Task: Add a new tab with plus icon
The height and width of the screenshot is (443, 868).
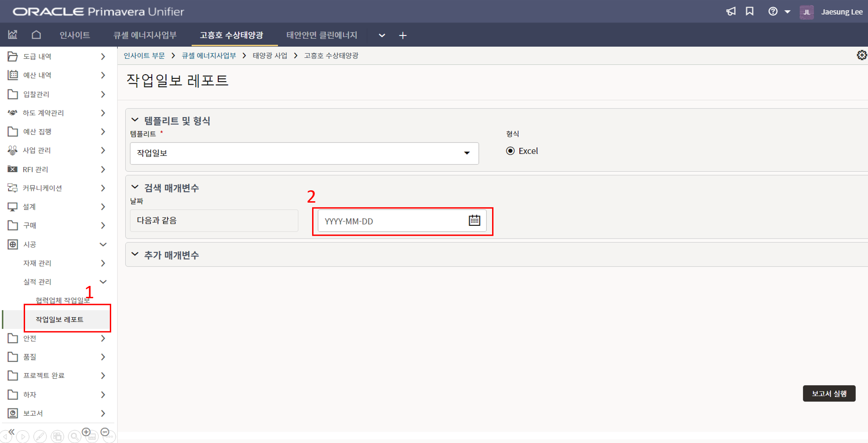Action: (x=403, y=36)
